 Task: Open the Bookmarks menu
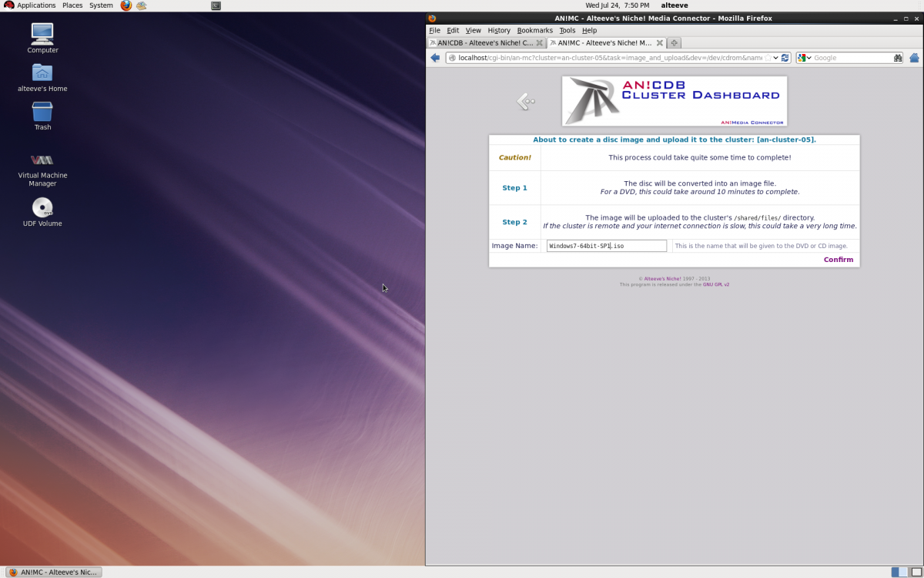[534, 30]
